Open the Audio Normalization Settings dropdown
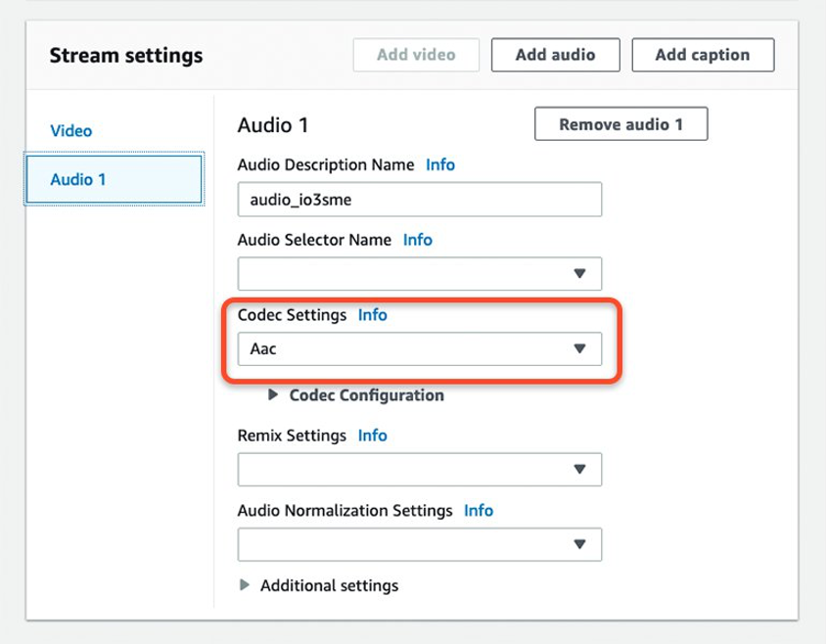 tap(419, 544)
